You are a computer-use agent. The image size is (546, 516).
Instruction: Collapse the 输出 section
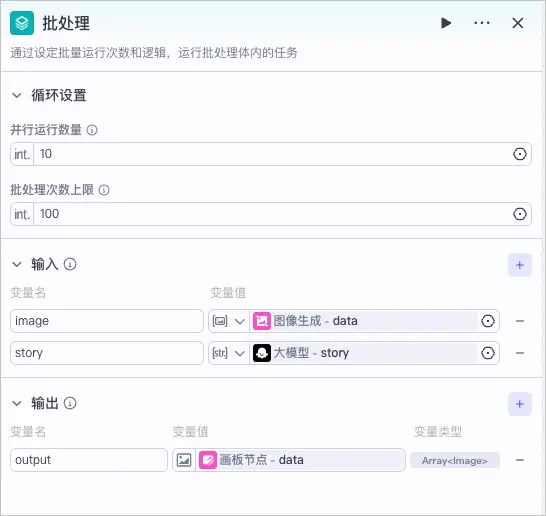pyautogui.click(x=17, y=403)
